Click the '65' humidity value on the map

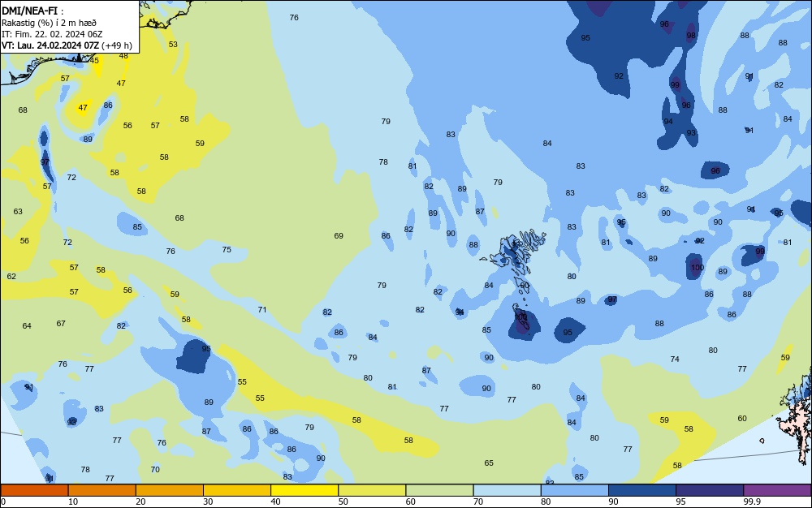[x=489, y=463]
